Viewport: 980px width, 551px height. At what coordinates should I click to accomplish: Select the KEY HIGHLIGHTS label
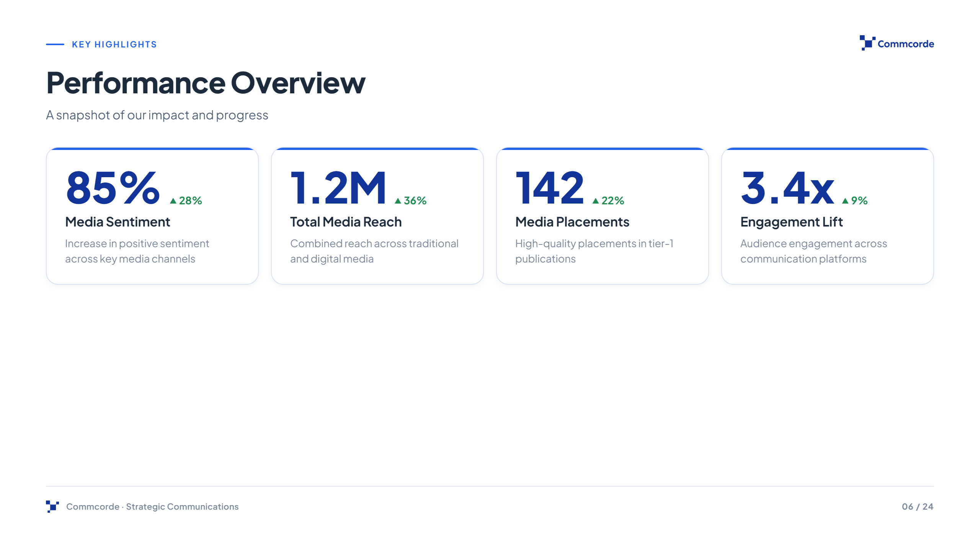pyautogui.click(x=114, y=44)
